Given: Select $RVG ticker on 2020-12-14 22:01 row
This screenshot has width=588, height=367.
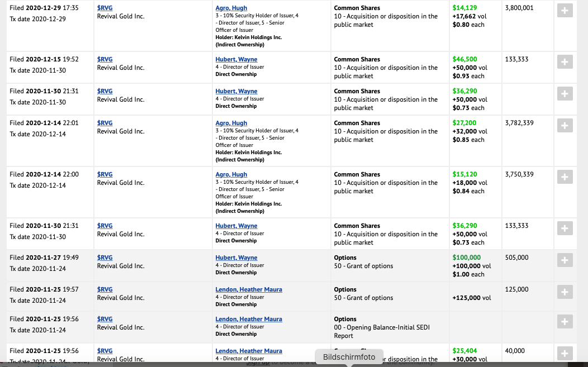Looking at the screenshot, I should [x=105, y=123].
